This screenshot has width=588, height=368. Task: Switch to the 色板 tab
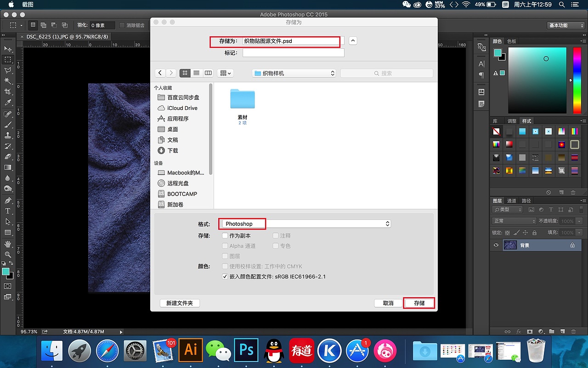(x=512, y=41)
